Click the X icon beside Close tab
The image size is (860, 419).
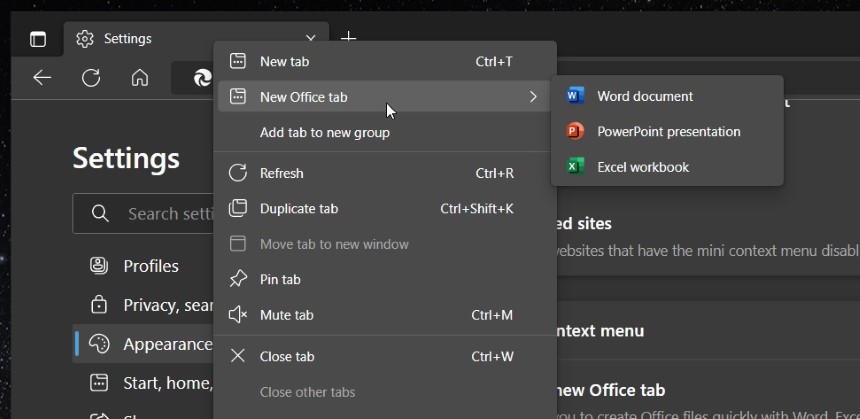237,356
